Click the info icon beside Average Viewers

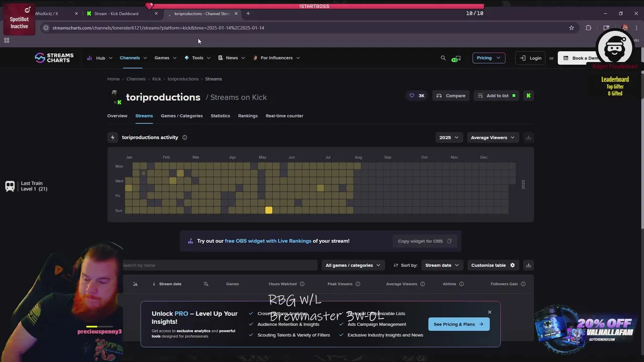[x=423, y=284]
